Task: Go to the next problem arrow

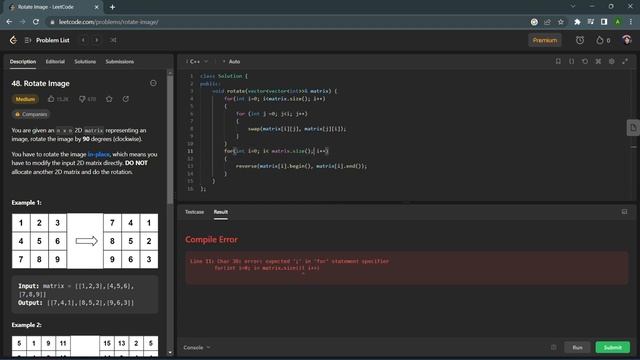Action: coord(97,40)
